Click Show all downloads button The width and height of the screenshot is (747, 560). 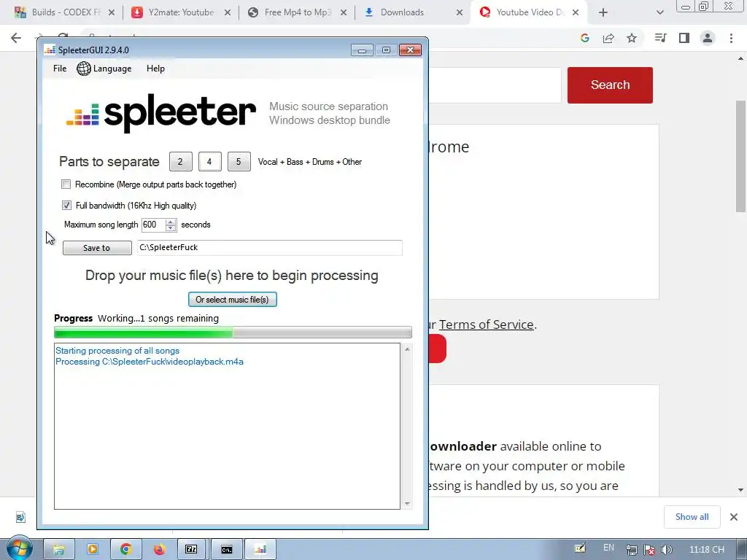coord(692,517)
